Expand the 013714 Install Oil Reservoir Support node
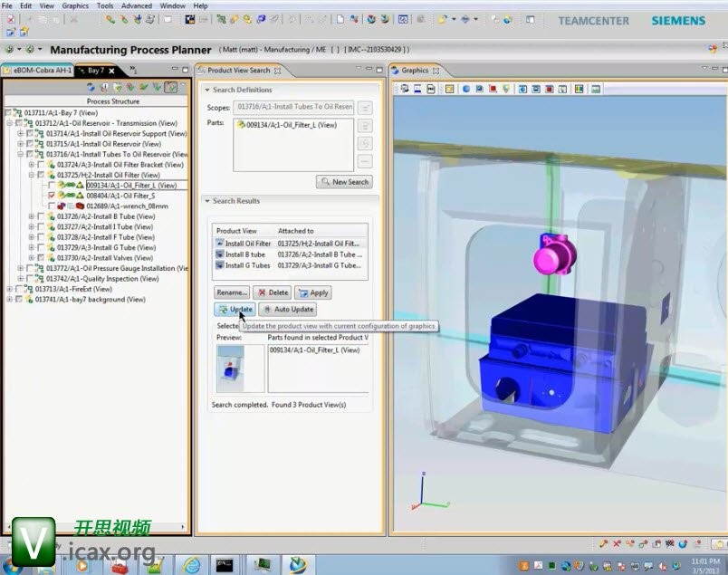Screen dimensions: 728x575 click(21, 133)
